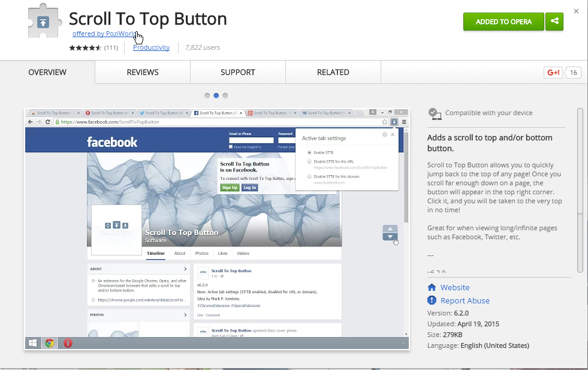Open the Productivity category link
Image resolution: width=588 pixels, height=370 pixels.
(151, 47)
